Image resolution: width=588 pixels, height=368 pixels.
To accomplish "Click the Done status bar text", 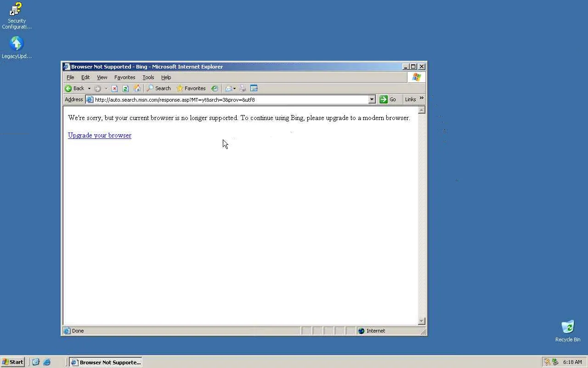I will coord(78,331).
